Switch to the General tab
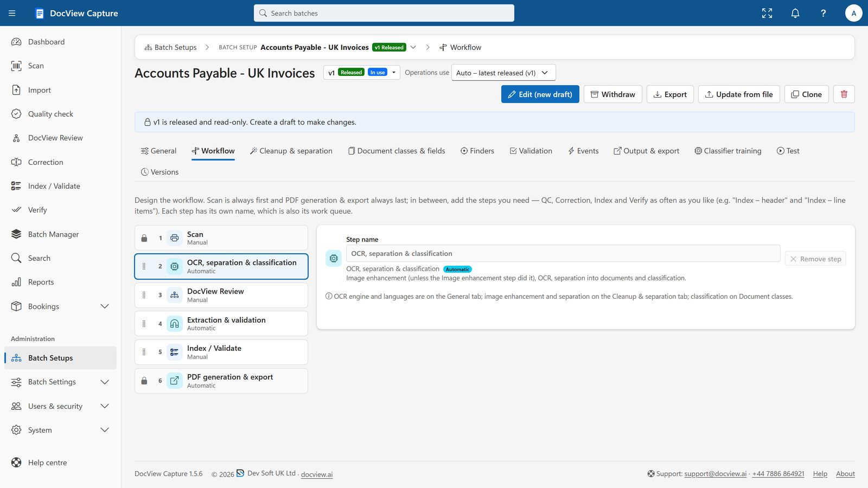This screenshot has height=488, width=868. 158,151
